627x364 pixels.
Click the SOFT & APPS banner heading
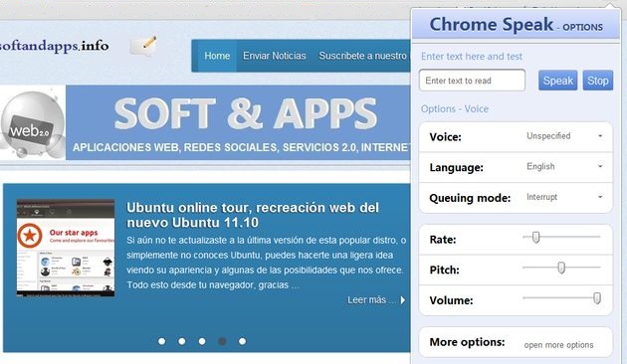point(246,113)
